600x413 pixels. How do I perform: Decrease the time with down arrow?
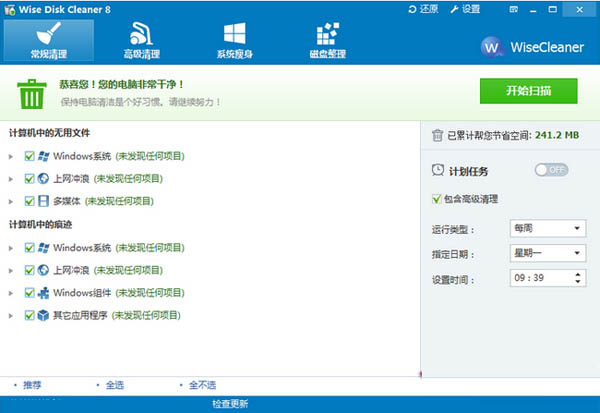[x=578, y=282]
